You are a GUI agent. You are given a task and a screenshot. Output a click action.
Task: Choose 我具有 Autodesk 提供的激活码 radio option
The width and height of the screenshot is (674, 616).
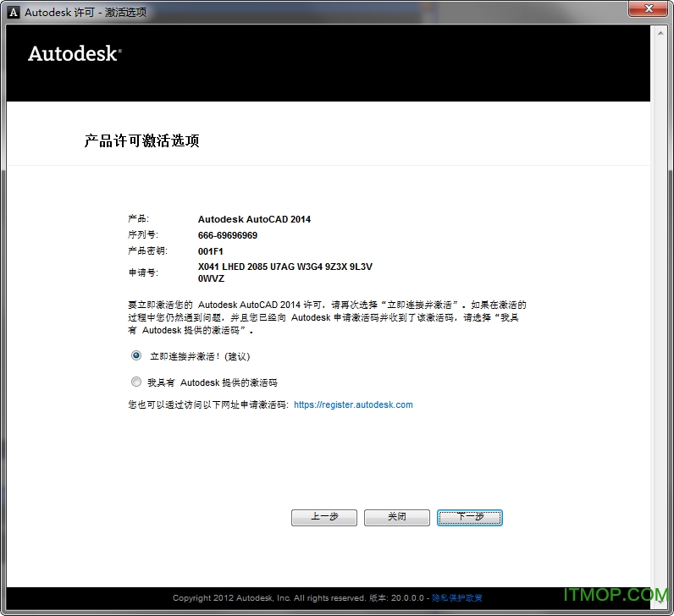coord(136,382)
